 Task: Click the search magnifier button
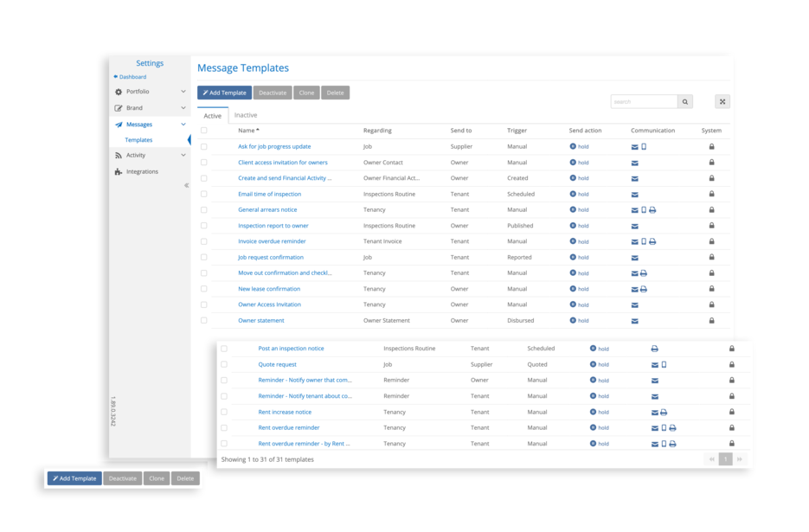685,102
